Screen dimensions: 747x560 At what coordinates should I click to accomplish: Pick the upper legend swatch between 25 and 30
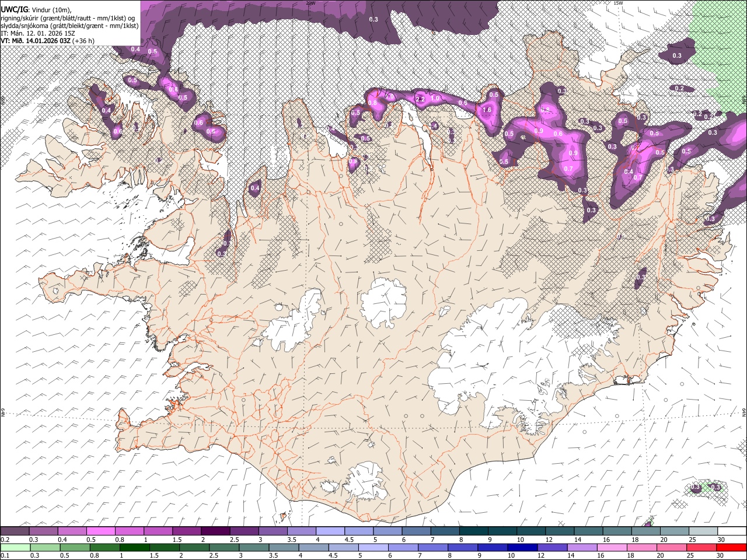(x=702, y=531)
